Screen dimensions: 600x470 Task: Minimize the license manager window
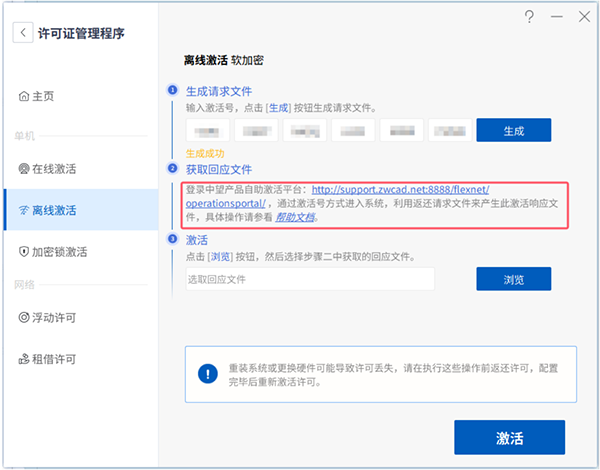(556, 16)
